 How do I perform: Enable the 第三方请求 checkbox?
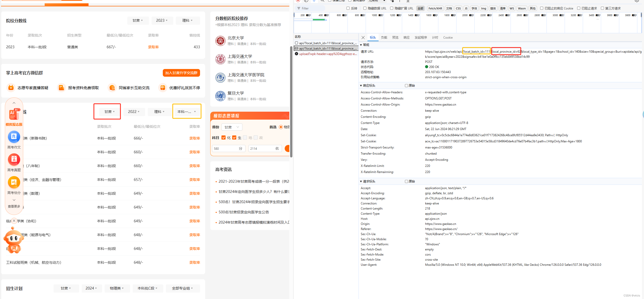[x=602, y=8]
